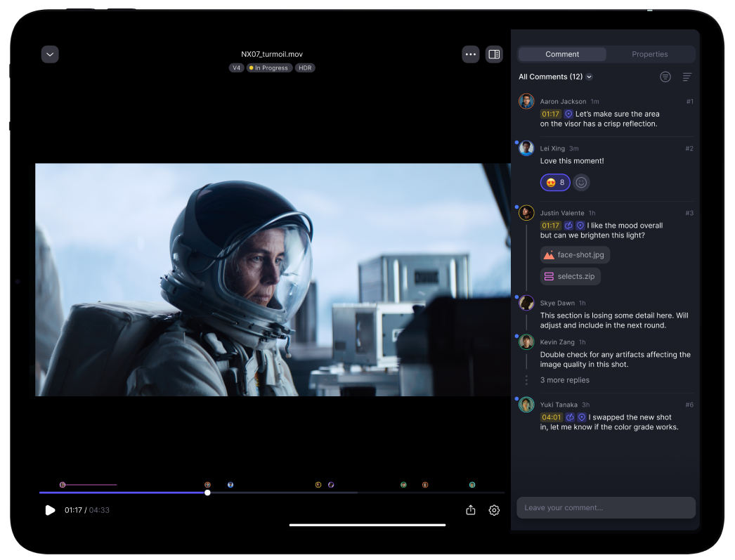Focus the Leave your comment field
The image size is (735, 560).
click(606, 507)
